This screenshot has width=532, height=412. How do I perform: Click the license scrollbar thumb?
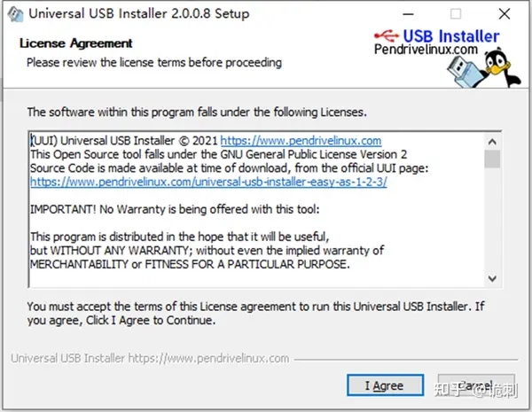pos(492,159)
